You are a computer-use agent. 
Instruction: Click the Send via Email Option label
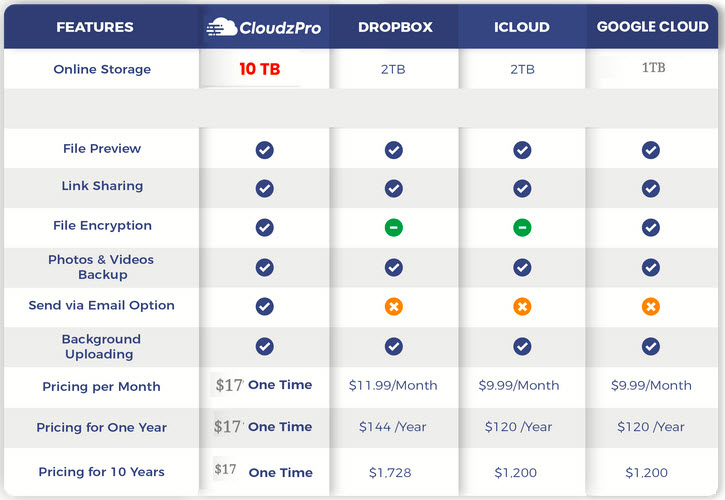tap(101, 305)
